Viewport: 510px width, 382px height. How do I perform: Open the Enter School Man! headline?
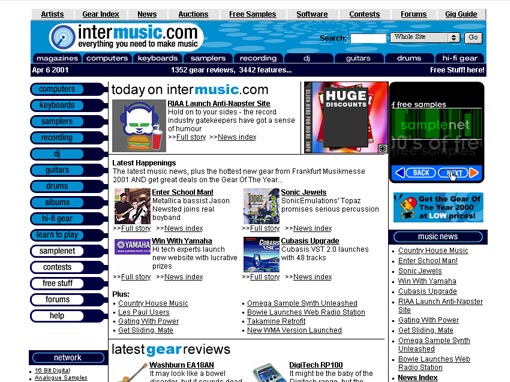click(x=183, y=192)
